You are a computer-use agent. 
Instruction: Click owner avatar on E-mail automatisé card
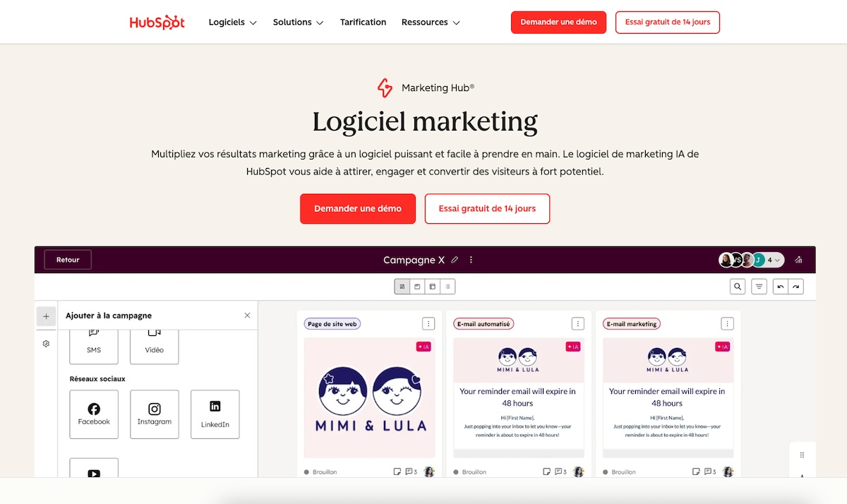pos(579,472)
